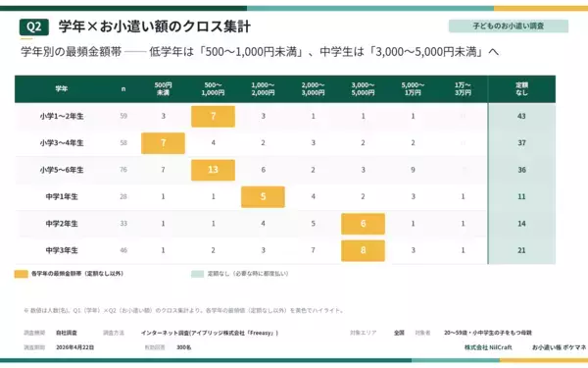The width and height of the screenshot is (588, 368).
Task: Click the '株式会社 NiilCraft' company name
Action: 488,347
